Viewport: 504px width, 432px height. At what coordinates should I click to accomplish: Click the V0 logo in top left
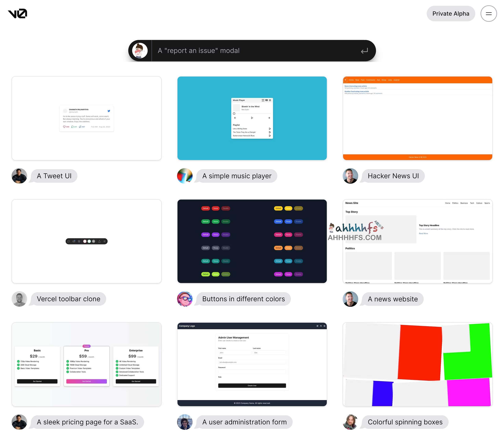point(17,13)
